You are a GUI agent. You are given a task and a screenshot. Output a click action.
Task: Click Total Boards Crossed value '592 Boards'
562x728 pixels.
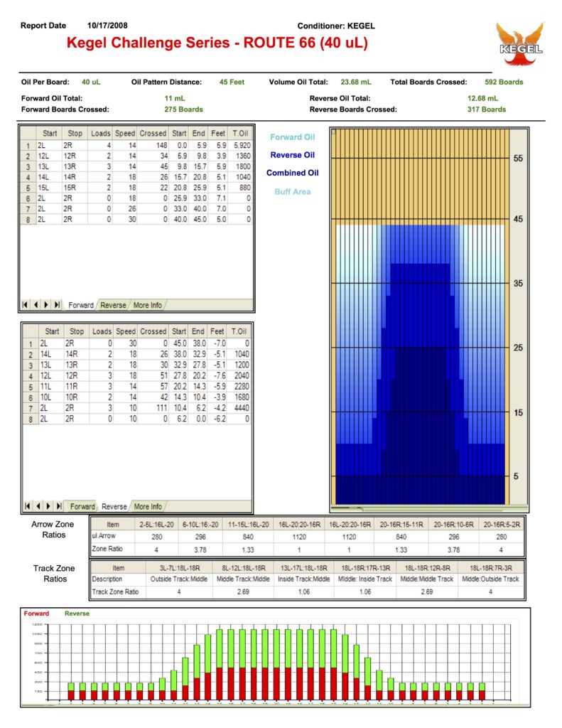click(x=504, y=82)
